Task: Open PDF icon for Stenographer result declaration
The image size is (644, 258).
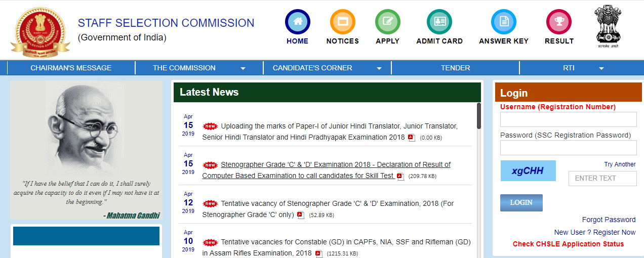Action: tap(400, 176)
